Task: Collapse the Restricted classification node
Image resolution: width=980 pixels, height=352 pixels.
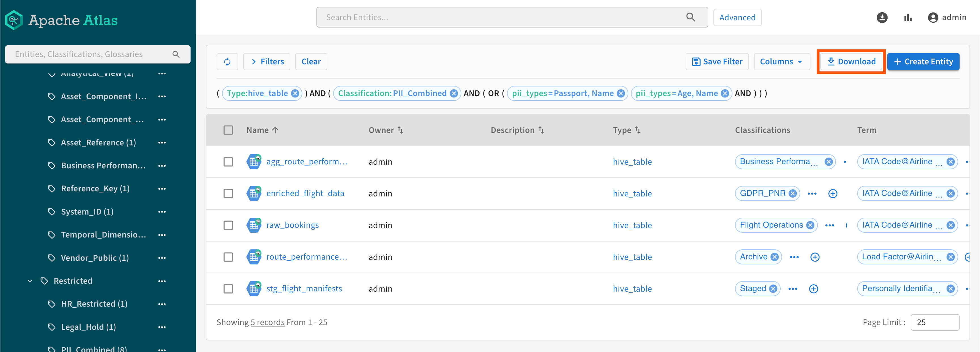Action: pos(30,281)
